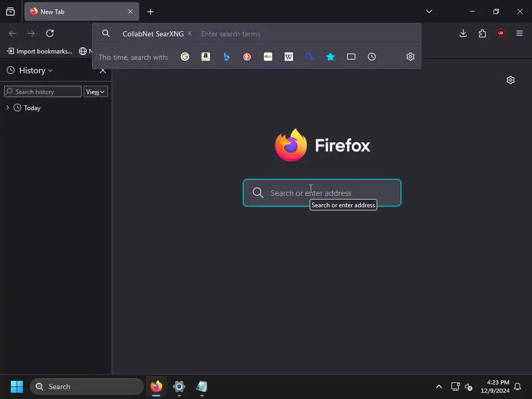Open the notifications bell

pos(517,387)
